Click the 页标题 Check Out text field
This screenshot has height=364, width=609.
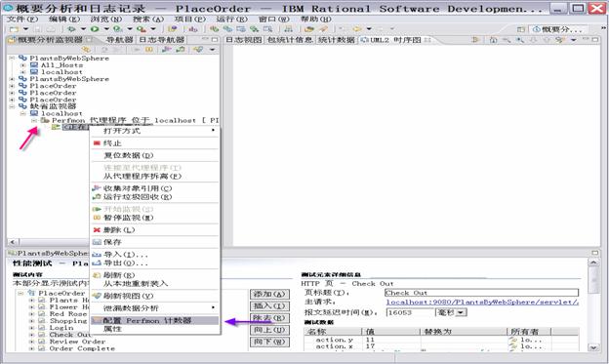[481, 293]
